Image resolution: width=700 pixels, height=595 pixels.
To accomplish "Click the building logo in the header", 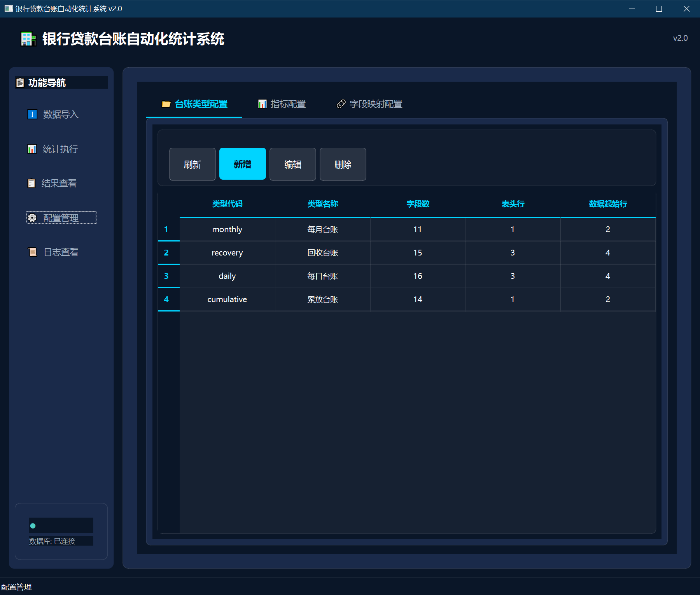I will 28,39.
